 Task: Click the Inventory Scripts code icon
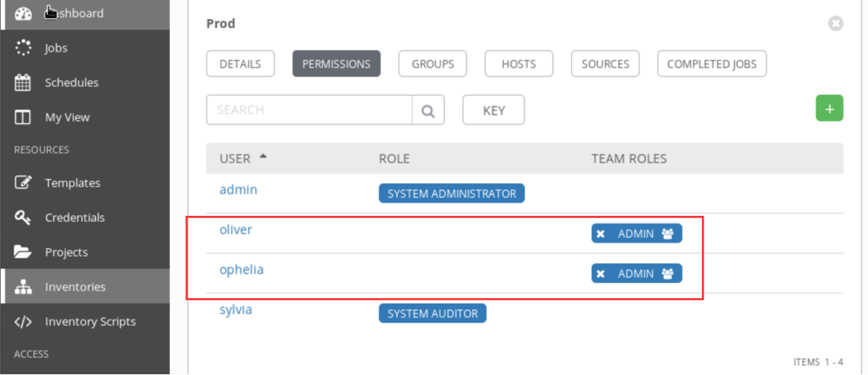point(22,321)
